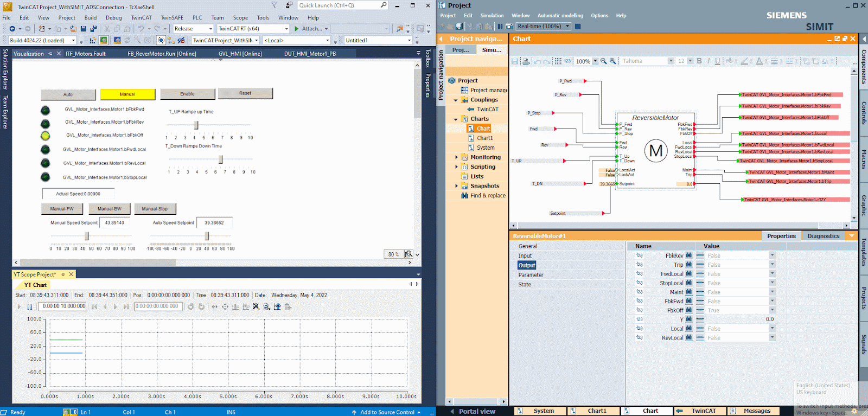Toggle the Enable button in Visualization

click(x=187, y=94)
